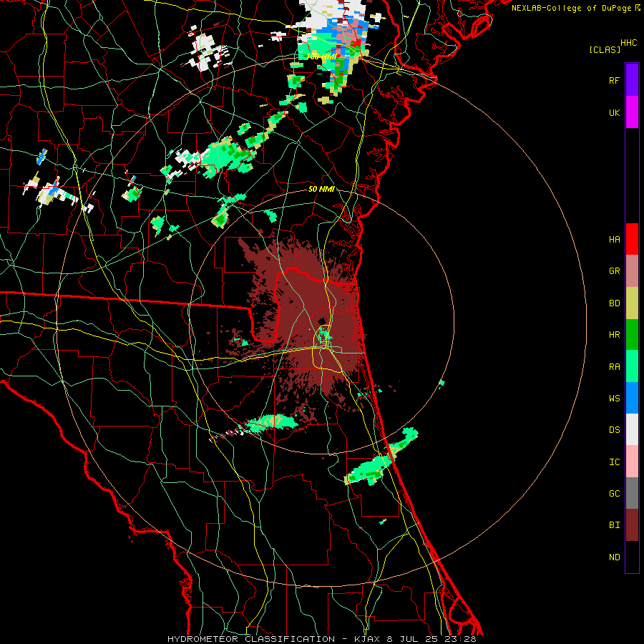Click the "GC" legend label
The height and width of the screenshot is (644, 644).
click(x=614, y=494)
